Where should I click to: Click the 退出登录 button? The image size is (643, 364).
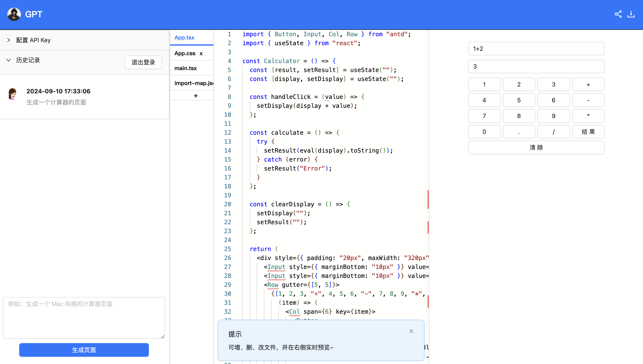pos(143,62)
